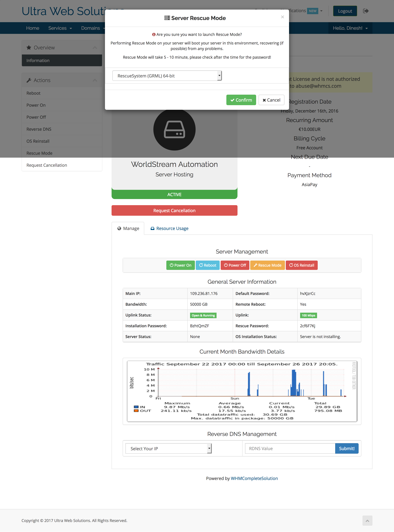Click the Reboot icon button

point(201,265)
